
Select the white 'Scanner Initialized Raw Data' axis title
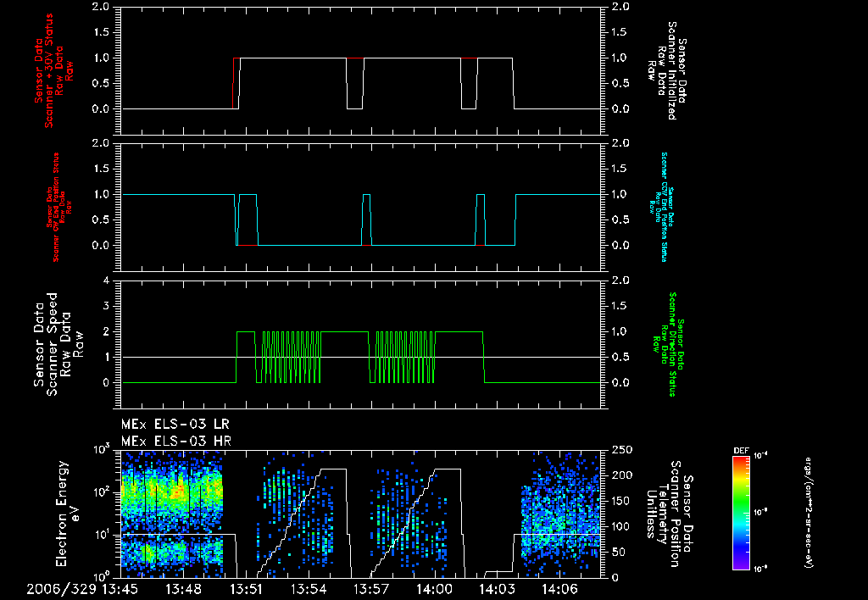pyautogui.click(x=668, y=71)
